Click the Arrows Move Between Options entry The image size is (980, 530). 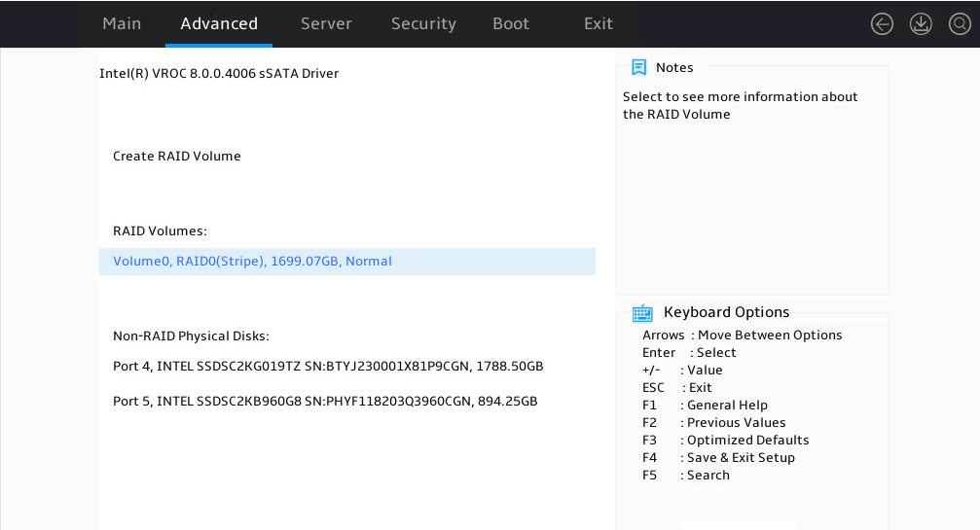point(742,336)
